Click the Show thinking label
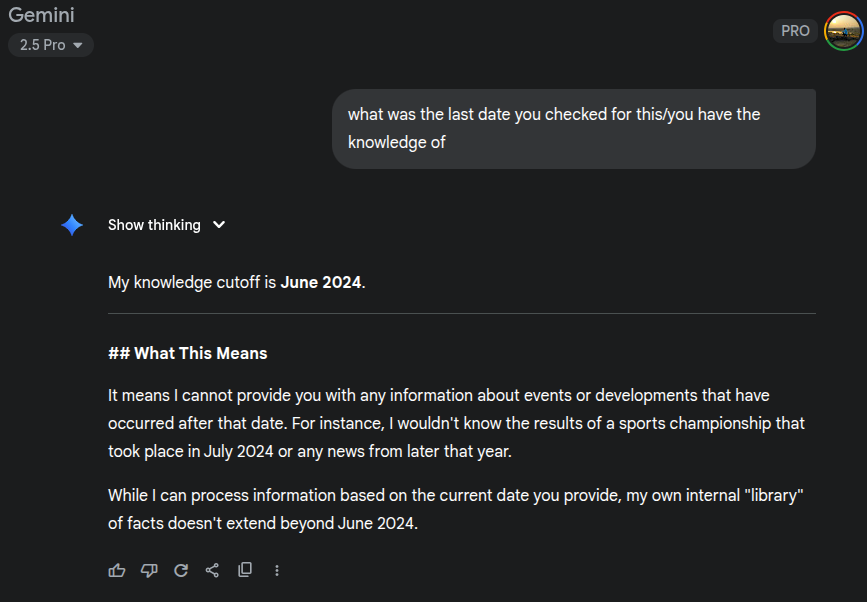Screen dimensions: 867x602 click(x=154, y=225)
